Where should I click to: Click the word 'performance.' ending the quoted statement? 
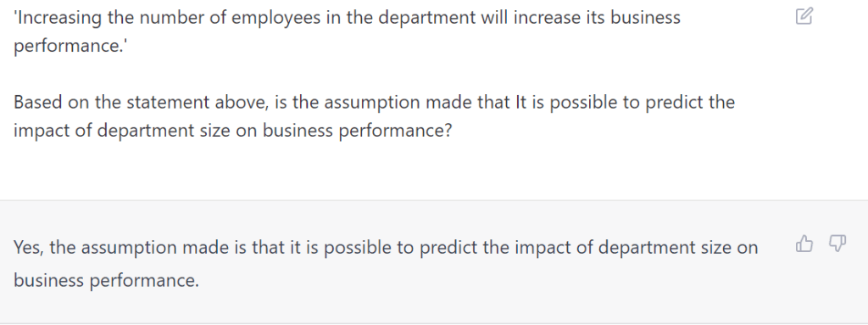(70, 46)
